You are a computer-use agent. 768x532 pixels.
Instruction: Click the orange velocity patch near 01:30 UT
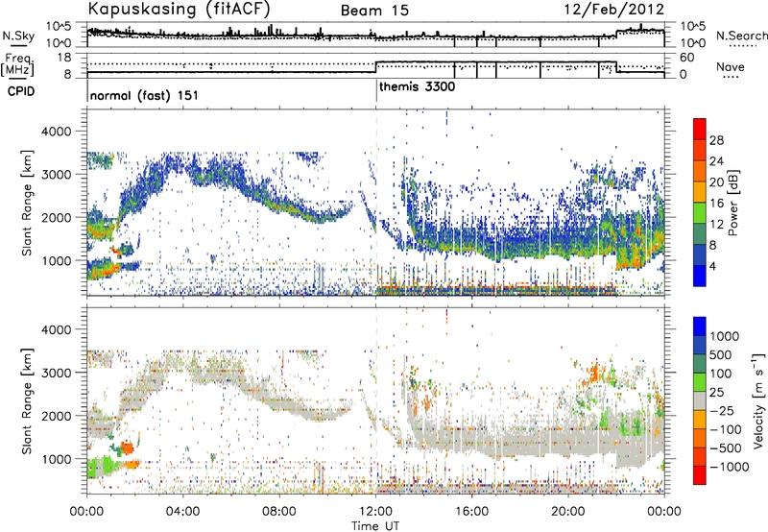pyautogui.click(x=128, y=447)
